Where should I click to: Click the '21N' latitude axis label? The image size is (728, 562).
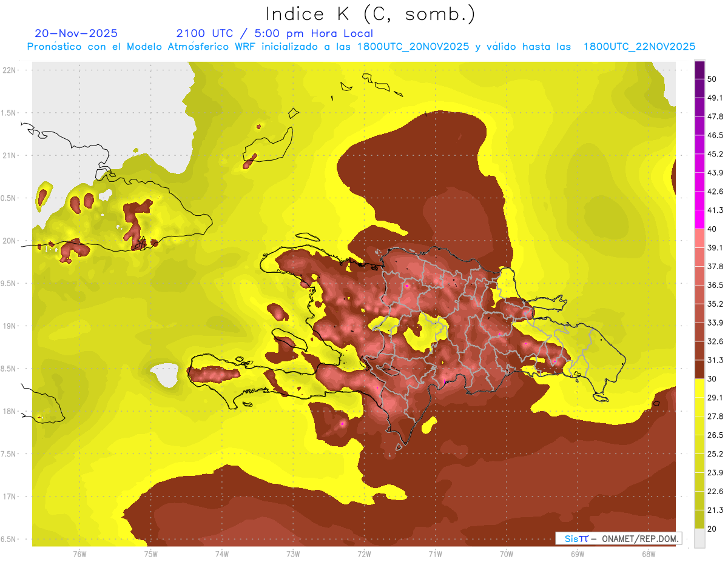(x=10, y=155)
